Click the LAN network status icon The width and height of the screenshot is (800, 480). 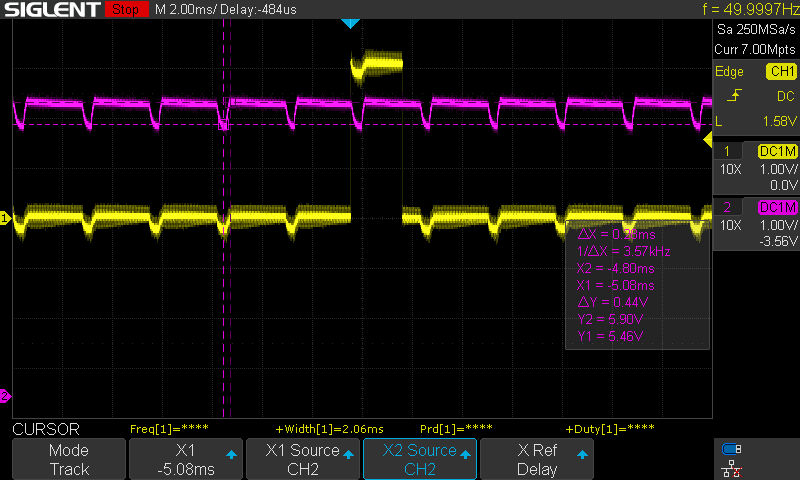click(732, 467)
